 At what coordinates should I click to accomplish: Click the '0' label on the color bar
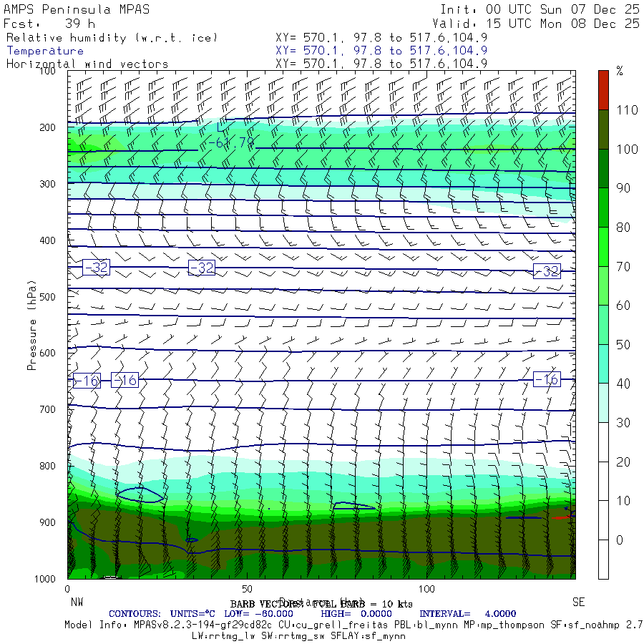click(x=620, y=540)
